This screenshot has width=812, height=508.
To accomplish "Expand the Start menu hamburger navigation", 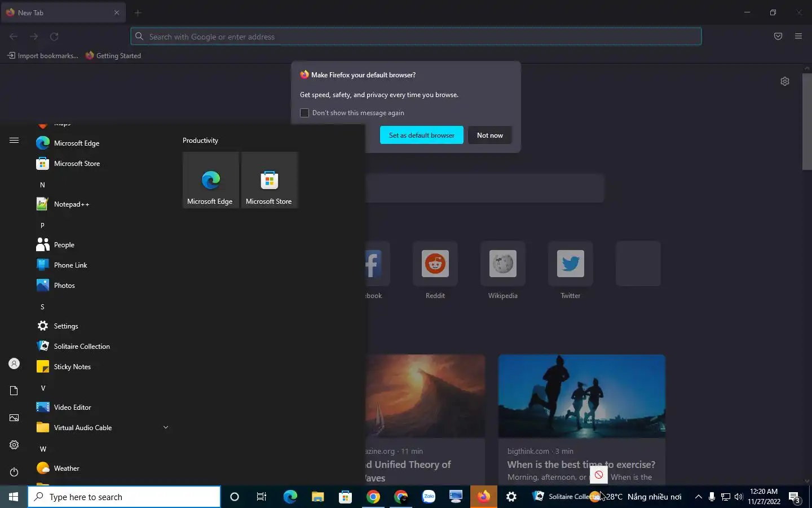I will click(14, 141).
